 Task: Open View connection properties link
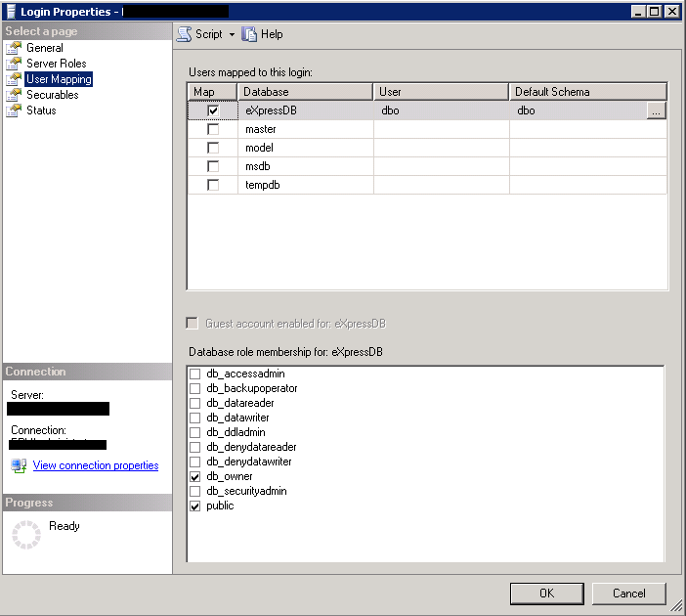(x=95, y=465)
